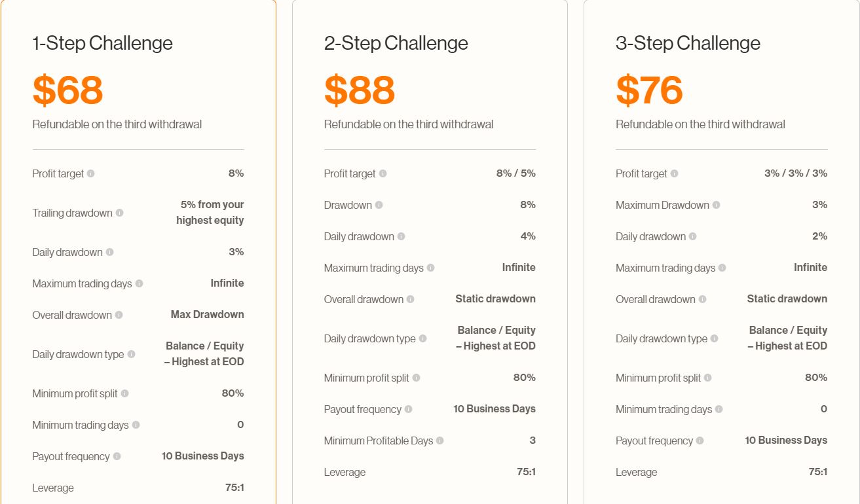Open 2-Step Payout frequency info icon
The image size is (860, 504).
coord(408,409)
